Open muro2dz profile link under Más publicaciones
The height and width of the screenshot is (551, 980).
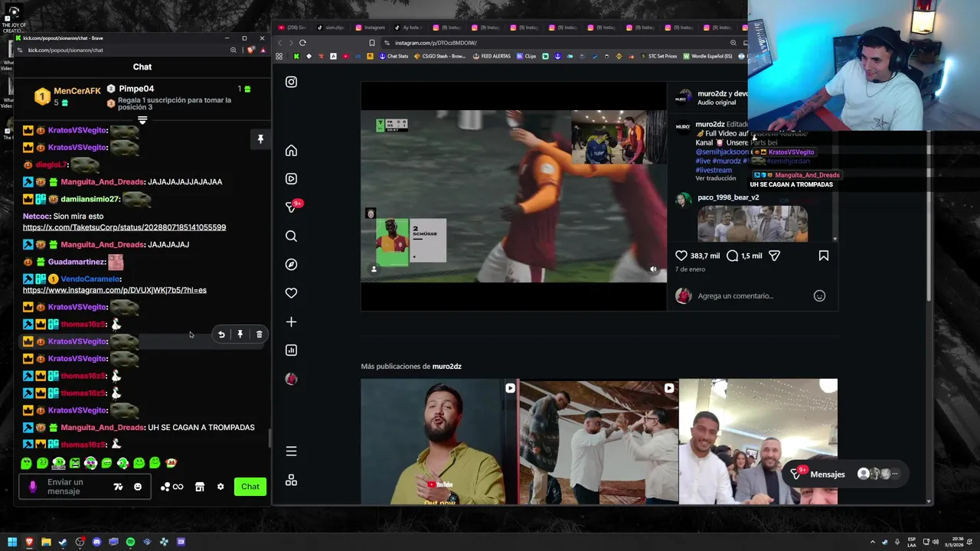[447, 367]
